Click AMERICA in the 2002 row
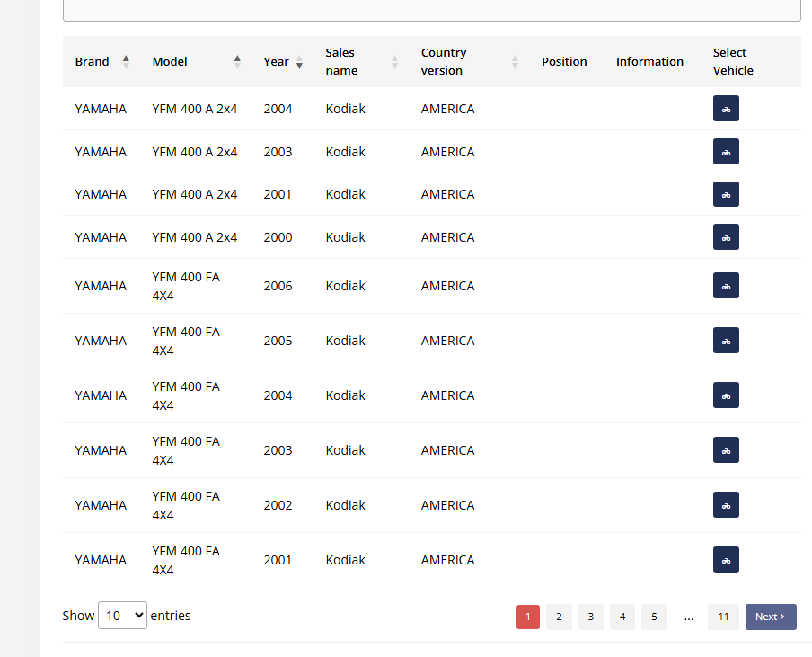The height and width of the screenshot is (657, 812). pos(447,505)
